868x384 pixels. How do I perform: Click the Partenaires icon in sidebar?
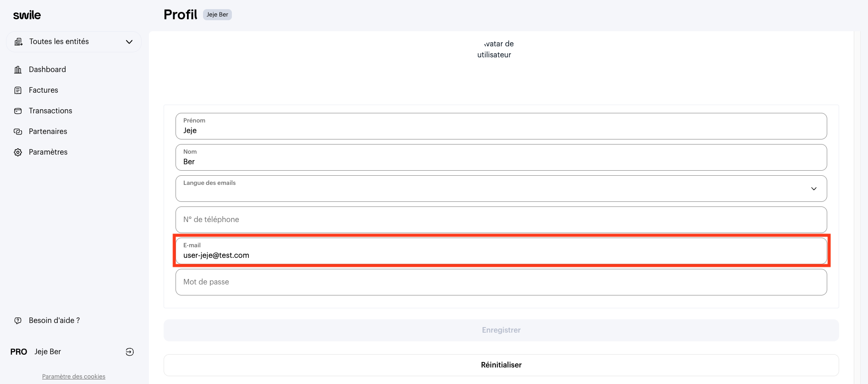click(x=18, y=132)
